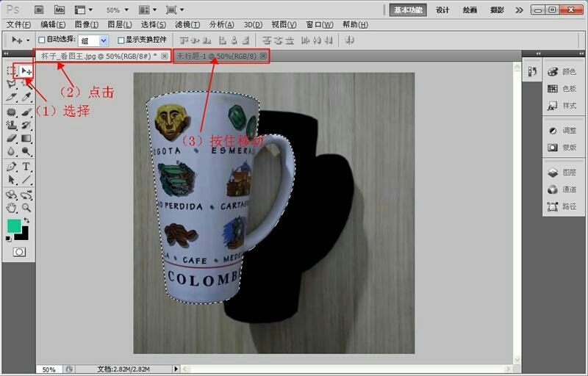Screen dimensions: 588x376
Task: Open the collapsed panel icon left of 颜色
Action: pyautogui.click(x=532, y=71)
